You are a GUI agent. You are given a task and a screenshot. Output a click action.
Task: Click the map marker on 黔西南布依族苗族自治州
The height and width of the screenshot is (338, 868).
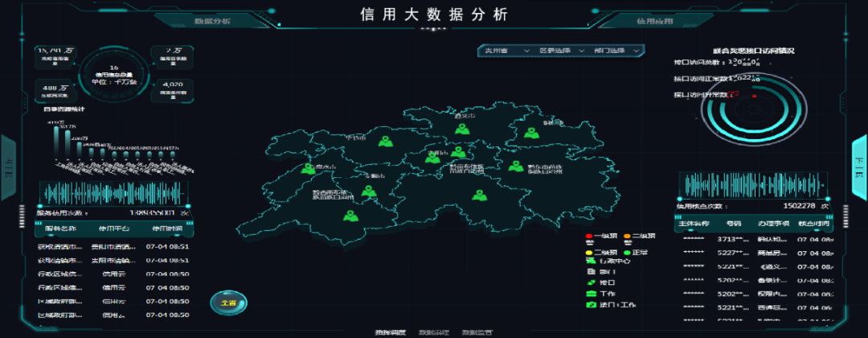point(350,216)
